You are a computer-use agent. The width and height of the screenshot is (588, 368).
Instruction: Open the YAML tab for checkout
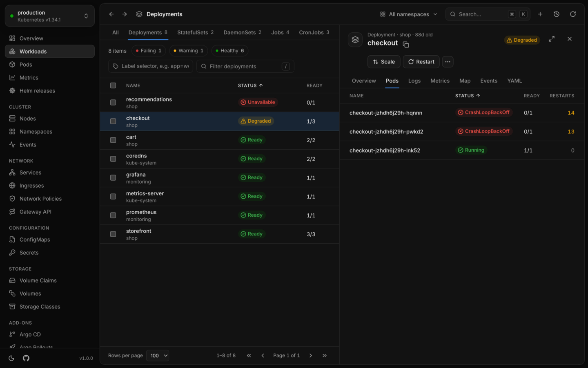click(x=514, y=81)
